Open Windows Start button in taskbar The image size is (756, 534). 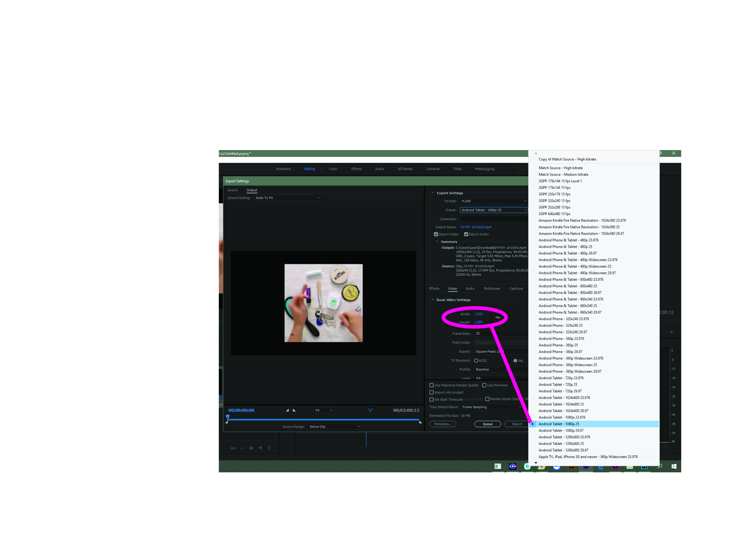coord(674,466)
